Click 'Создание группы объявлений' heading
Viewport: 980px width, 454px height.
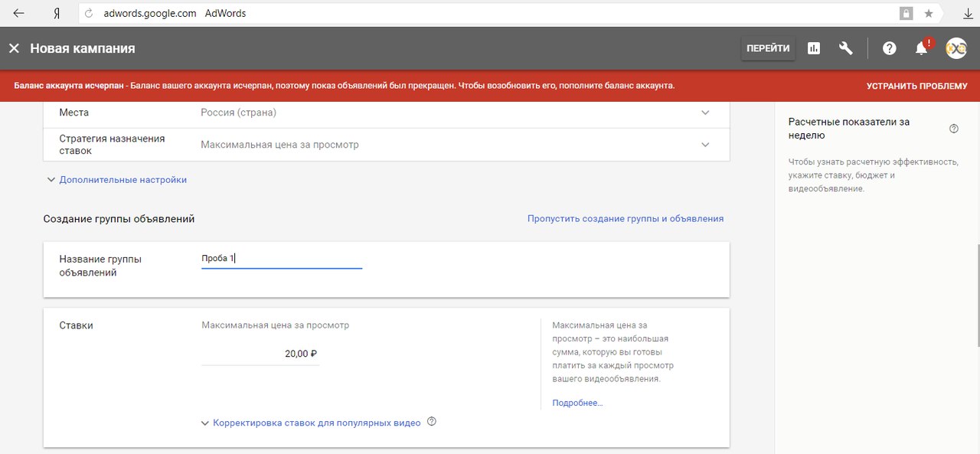[x=119, y=219]
